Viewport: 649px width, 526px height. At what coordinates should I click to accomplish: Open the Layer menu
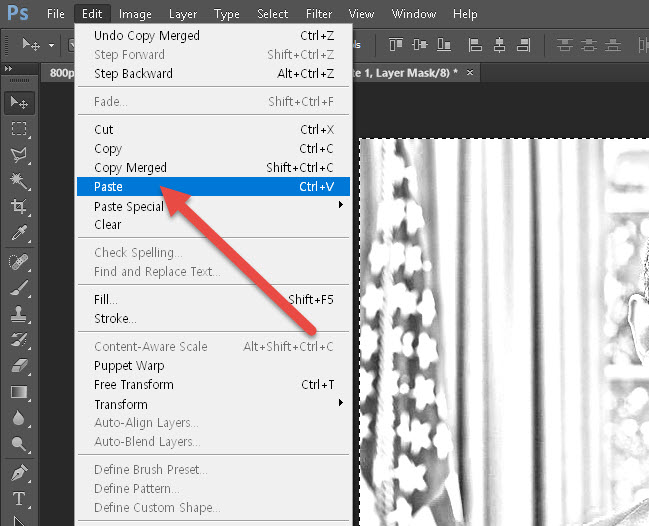coord(183,14)
